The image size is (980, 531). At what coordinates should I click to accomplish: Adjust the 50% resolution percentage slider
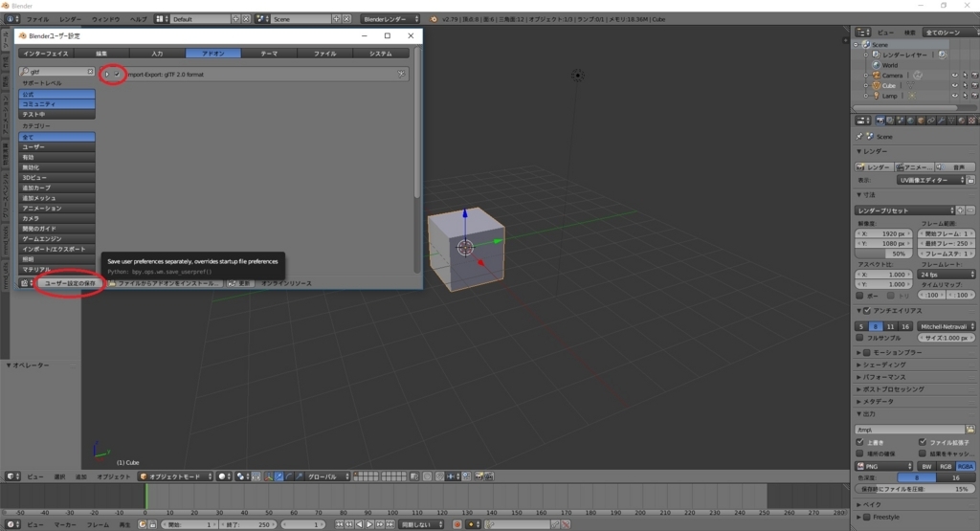[x=883, y=254]
